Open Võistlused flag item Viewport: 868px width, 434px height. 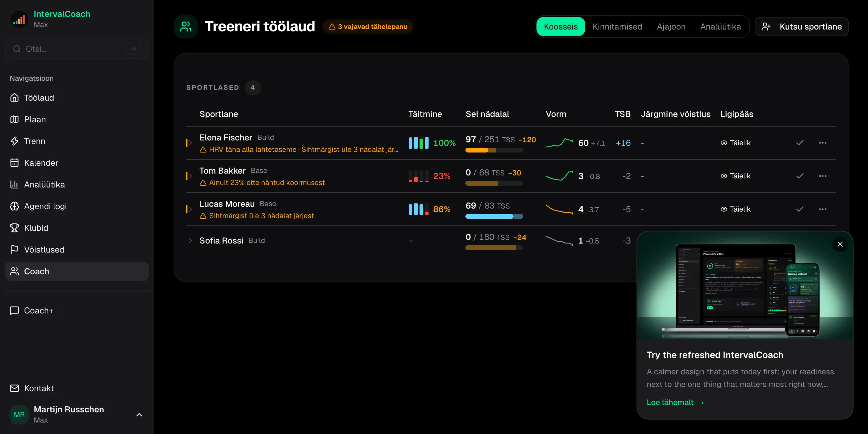pyautogui.click(x=77, y=250)
